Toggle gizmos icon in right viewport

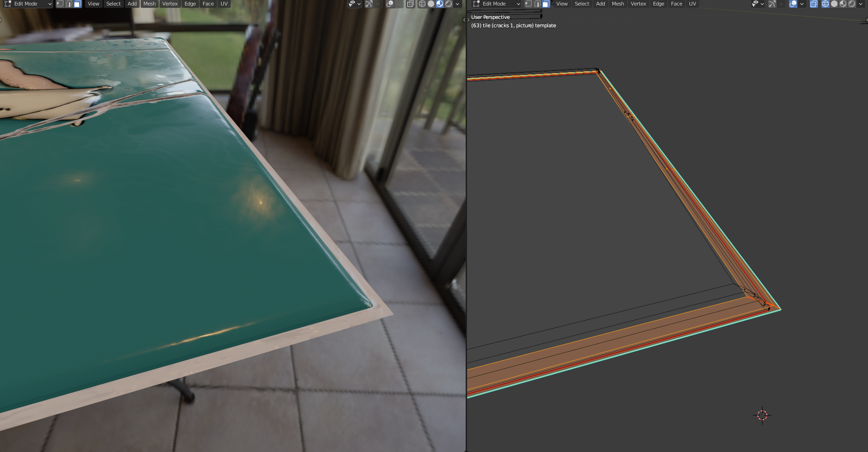[772, 4]
